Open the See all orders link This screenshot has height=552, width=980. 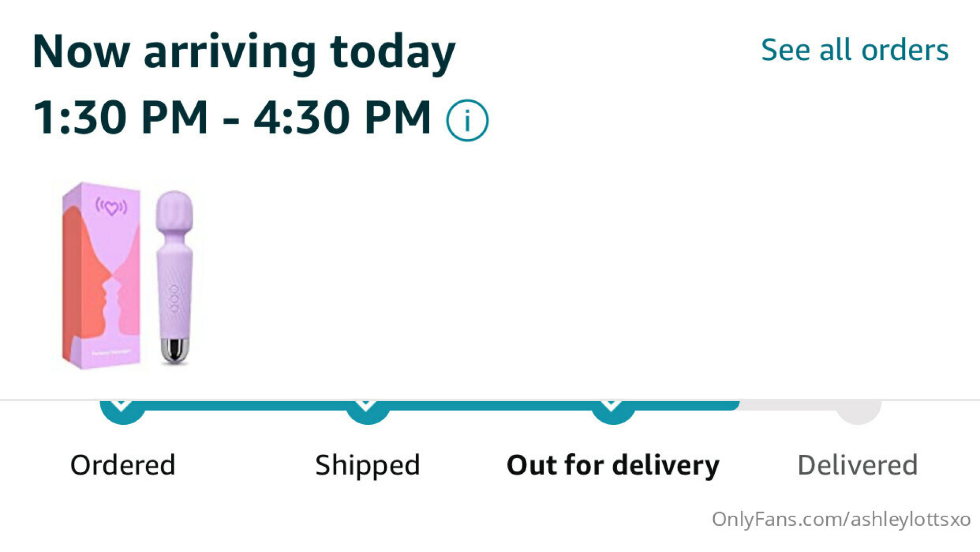coord(854,50)
